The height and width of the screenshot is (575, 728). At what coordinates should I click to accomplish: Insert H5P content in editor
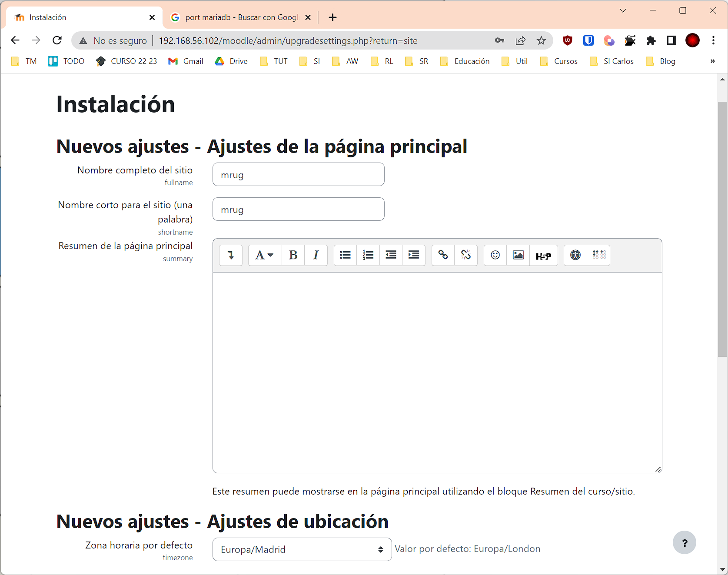pyautogui.click(x=543, y=256)
